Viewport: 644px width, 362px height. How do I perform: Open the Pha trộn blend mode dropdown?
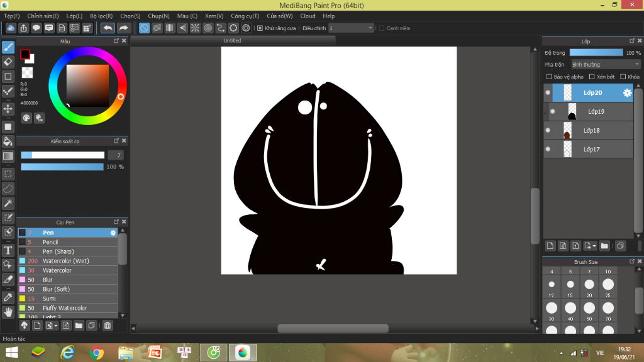pyautogui.click(x=606, y=65)
